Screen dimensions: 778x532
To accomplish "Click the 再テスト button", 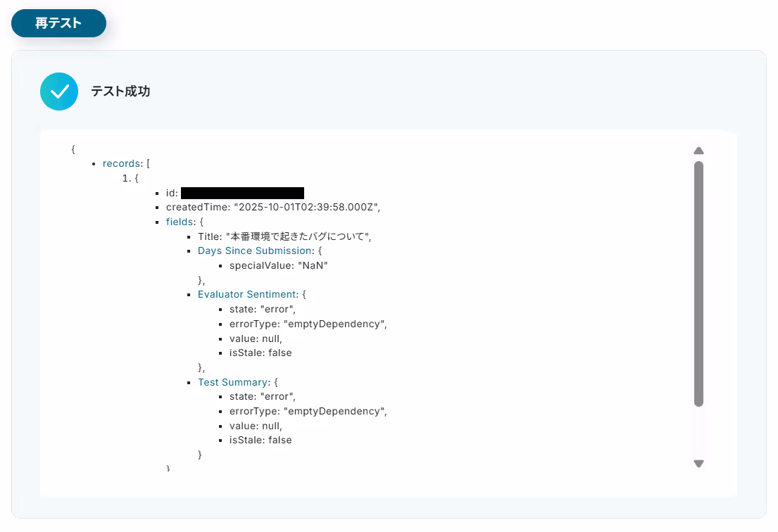I will (58, 23).
